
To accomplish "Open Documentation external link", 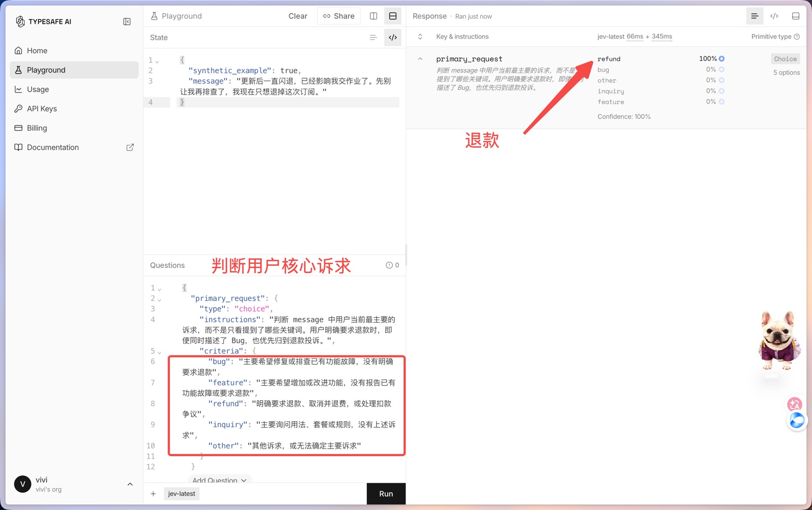I will click(x=74, y=147).
